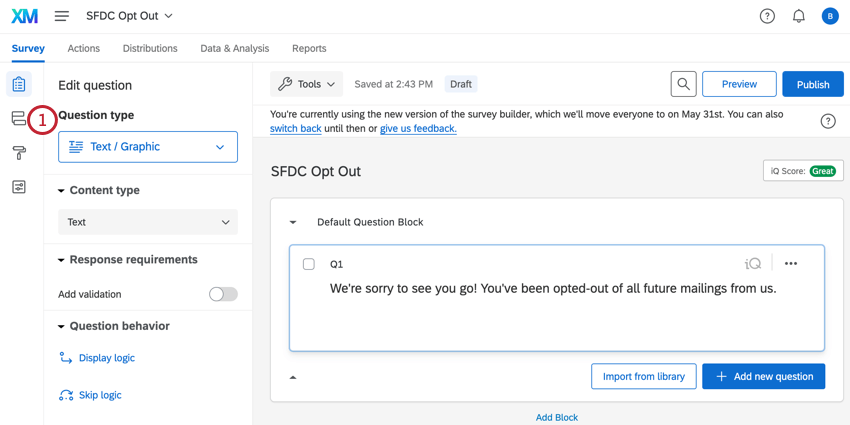Select the survey builder sidebar icon
850x425 pixels.
(x=19, y=84)
